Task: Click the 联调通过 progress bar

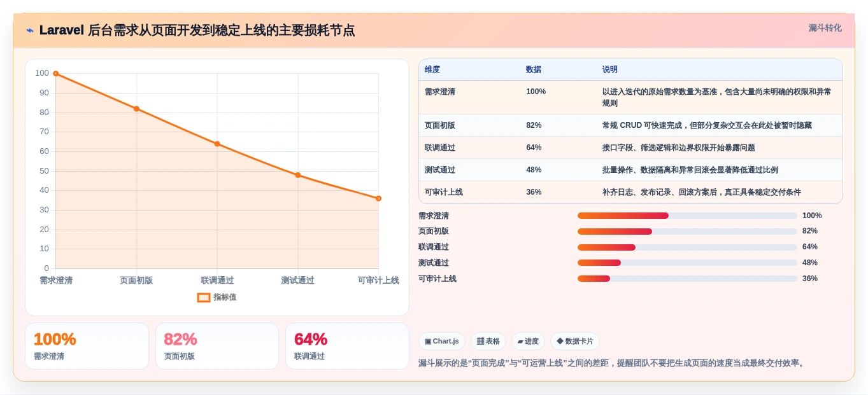Action: pyautogui.click(x=687, y=247)
